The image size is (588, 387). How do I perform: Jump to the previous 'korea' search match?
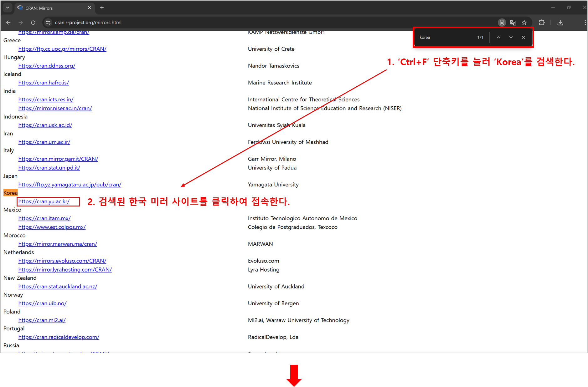[498, 37]
